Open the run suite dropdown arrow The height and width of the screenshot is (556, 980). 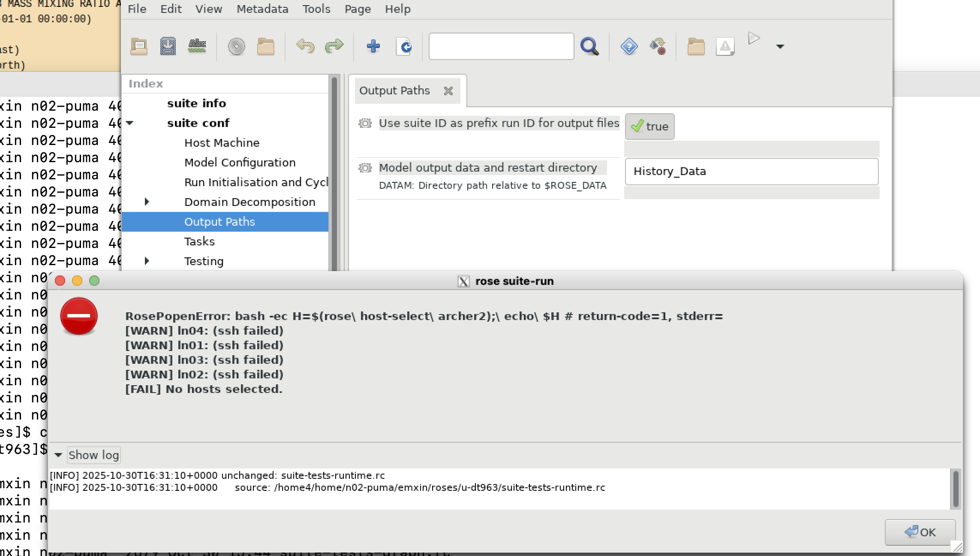point(780,46)
